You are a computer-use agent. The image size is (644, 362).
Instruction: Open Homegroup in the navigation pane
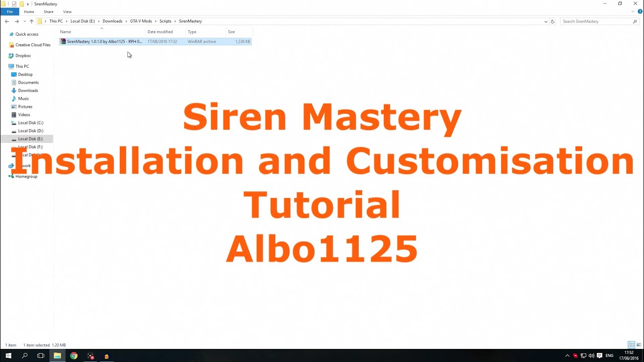tap(26, 176)
